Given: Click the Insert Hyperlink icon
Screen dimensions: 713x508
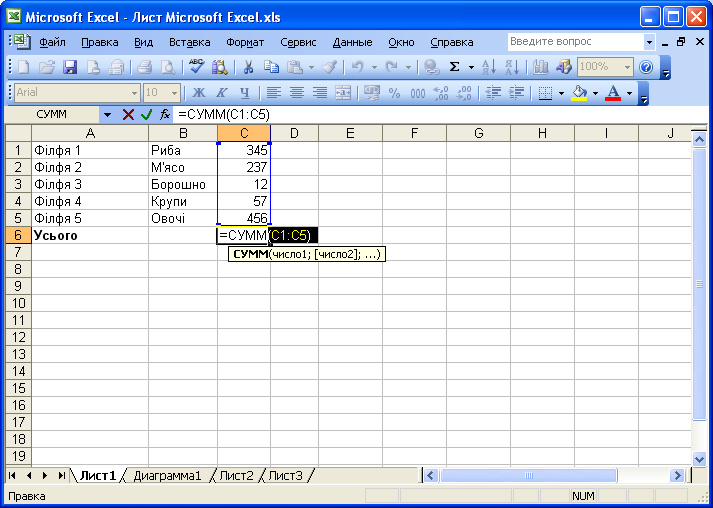Looking at the screenshot, I should (431, 68).
